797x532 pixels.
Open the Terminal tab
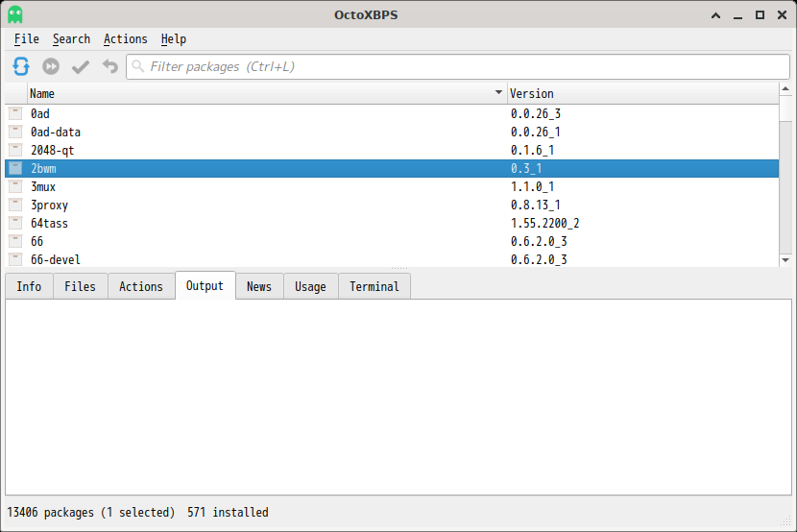coord(374,286)
